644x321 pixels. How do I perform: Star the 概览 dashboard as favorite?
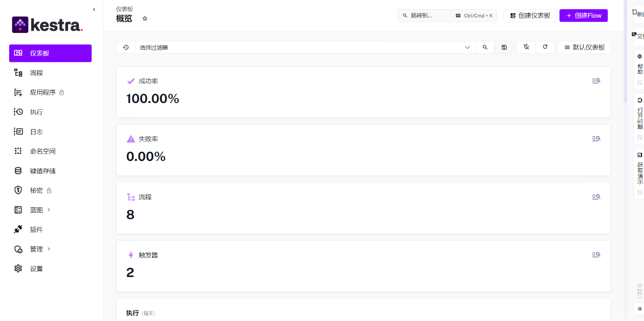pos(144,18)
